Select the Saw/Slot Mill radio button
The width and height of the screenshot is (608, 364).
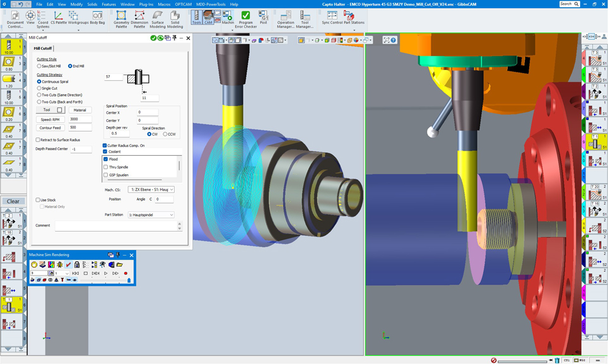39,66
